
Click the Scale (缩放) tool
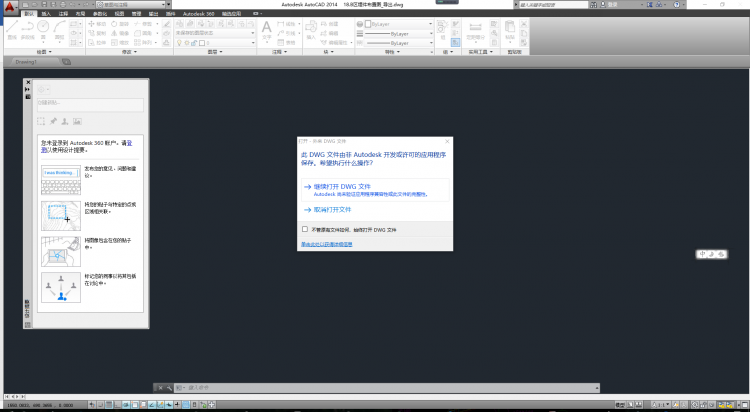point(120,43)
